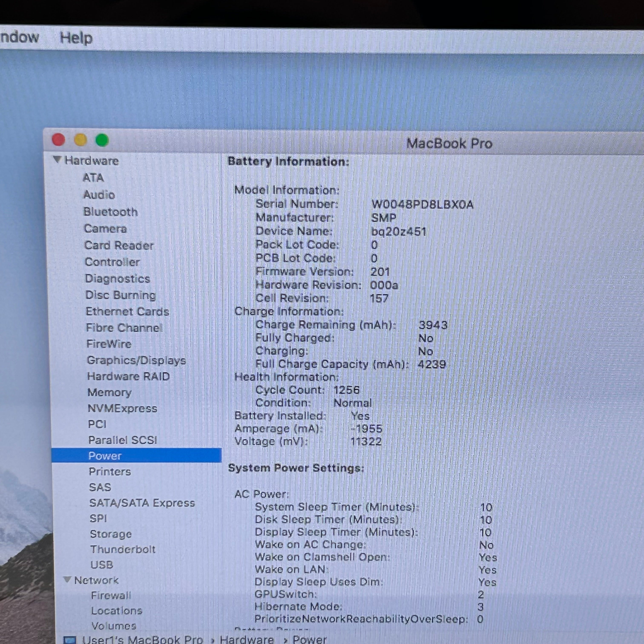Select Diagnostics in the sidebar
Screen dimensions: 644x644
pos(117,279)
